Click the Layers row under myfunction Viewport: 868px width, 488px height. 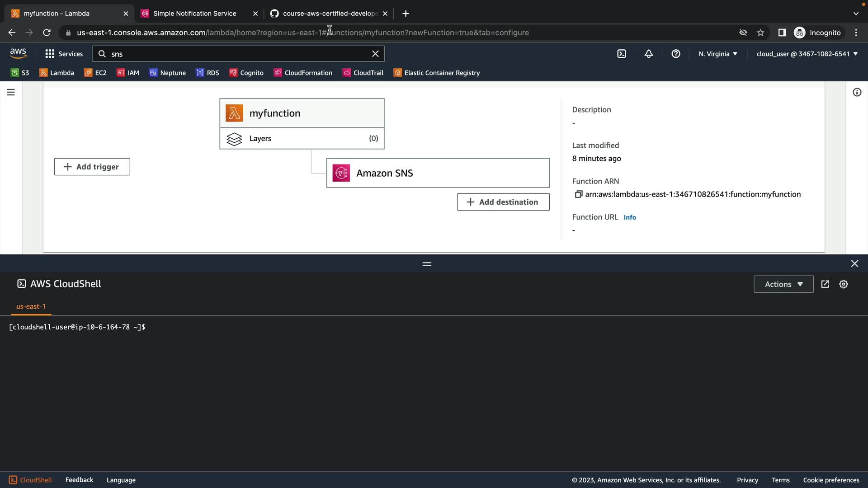(x=302, y=138)
